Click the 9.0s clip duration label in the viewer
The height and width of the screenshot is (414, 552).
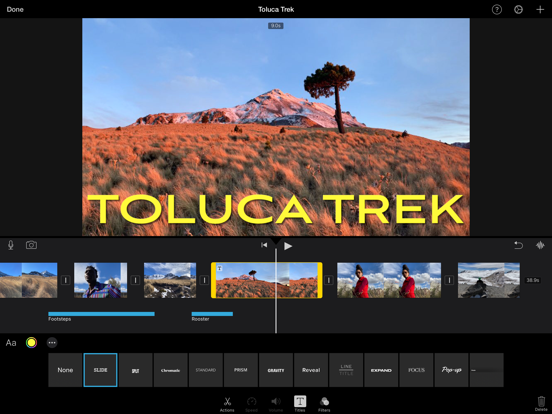pos(276,26)
